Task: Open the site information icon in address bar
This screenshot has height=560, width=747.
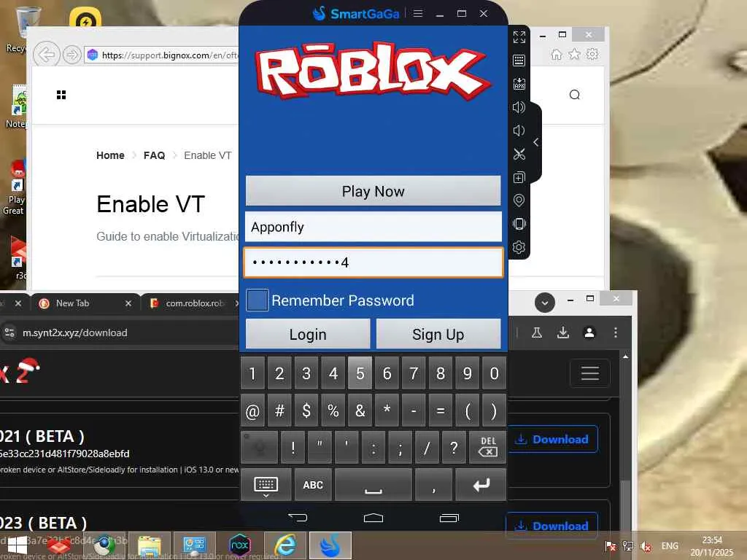Action: 9,332
